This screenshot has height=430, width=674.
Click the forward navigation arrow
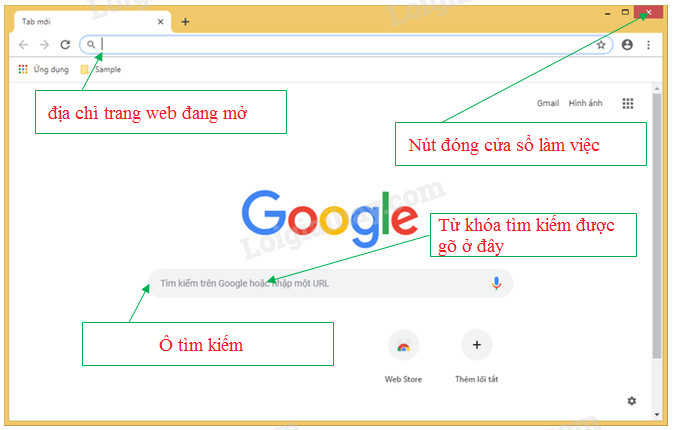pos(44,45)
